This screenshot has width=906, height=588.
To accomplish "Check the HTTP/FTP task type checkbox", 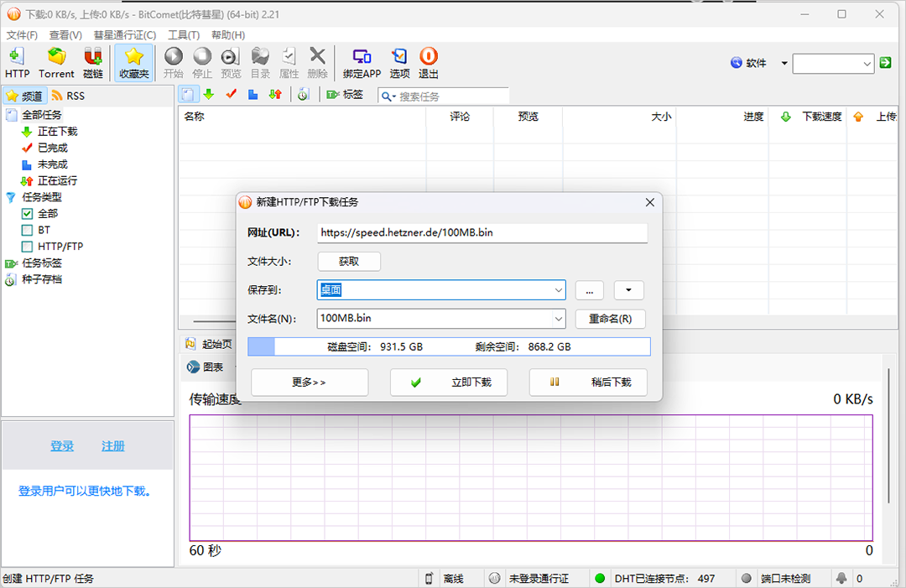I will 27,247.
